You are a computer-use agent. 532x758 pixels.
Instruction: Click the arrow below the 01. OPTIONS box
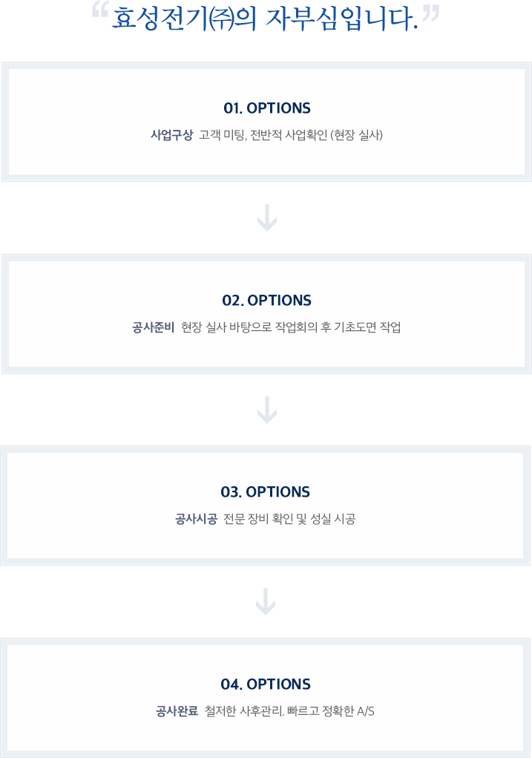click(266, 218)
